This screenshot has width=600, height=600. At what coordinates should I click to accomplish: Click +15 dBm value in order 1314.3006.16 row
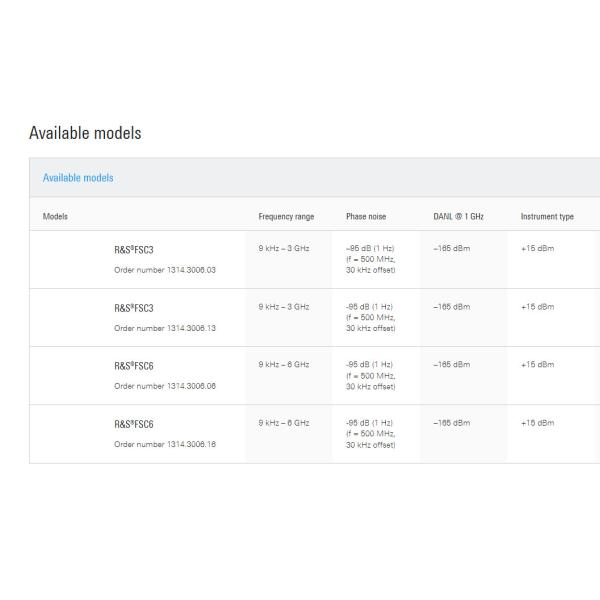click(537, 423)
